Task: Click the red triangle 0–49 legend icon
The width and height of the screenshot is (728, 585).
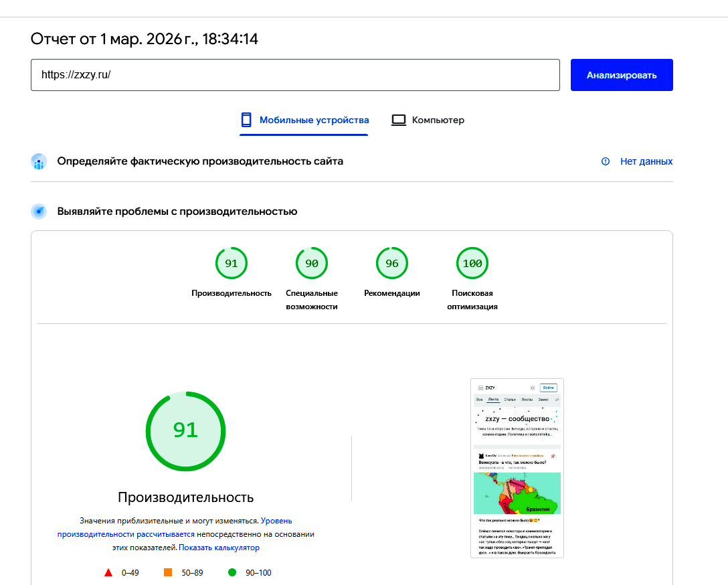Action: click(108, 572)
